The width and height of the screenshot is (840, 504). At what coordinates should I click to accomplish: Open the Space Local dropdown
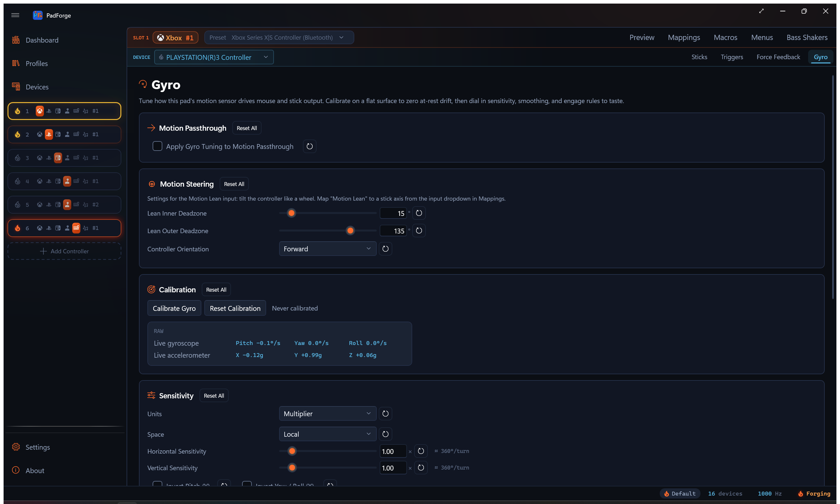pyautogui.click(x=328, y=434)
